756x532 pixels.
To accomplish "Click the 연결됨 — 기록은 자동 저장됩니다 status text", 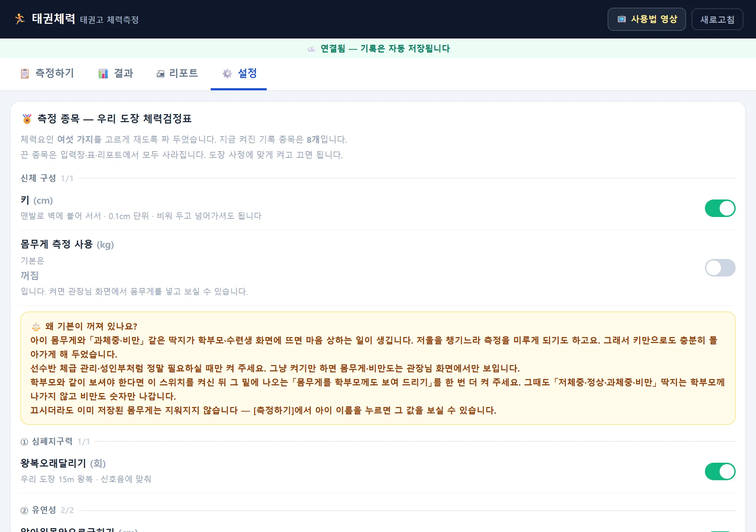I will point(385,49).
